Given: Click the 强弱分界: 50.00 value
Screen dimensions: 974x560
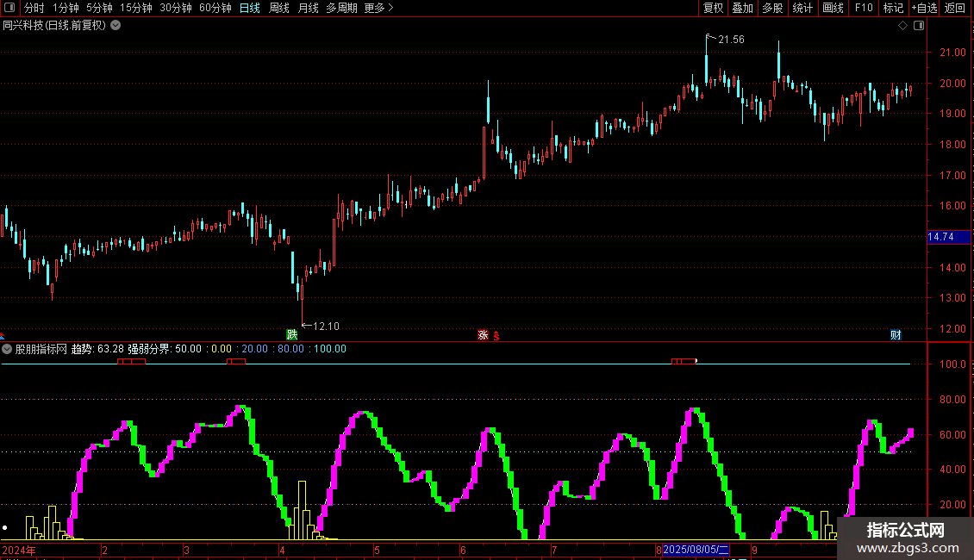Looking at the screenshot, I should 165,350.
